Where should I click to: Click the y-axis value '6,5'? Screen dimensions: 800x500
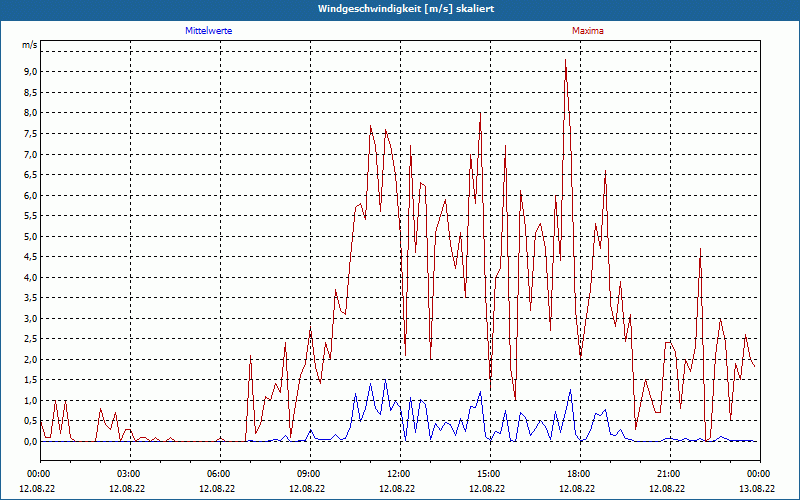(x=31, y=174)
